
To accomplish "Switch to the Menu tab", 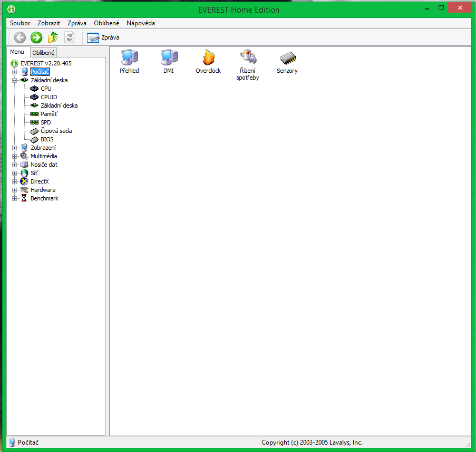I will (x=17, y=52).
